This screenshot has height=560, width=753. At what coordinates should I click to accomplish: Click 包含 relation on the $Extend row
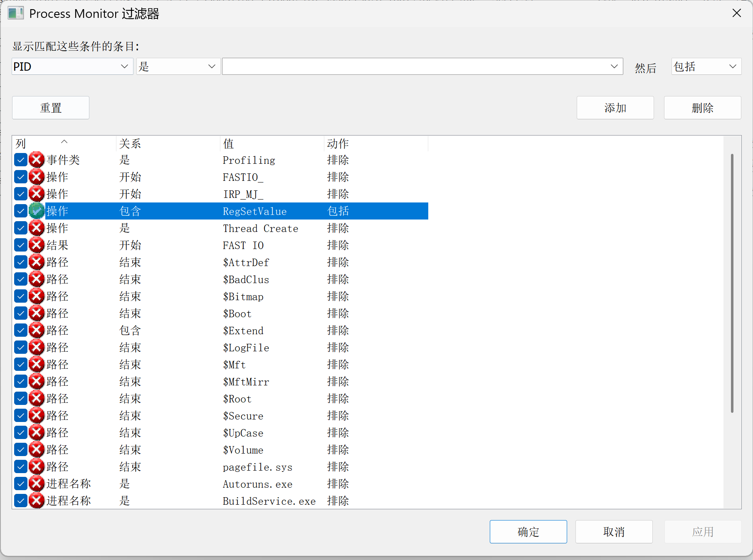pos(130,330)
